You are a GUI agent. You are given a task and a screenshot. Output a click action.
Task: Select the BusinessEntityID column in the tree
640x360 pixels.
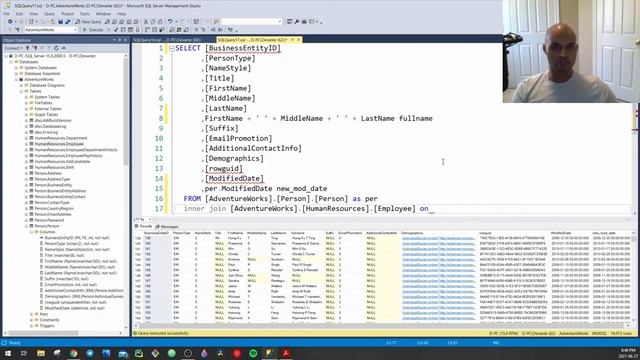pyautogui.click(x=77, y=238)
